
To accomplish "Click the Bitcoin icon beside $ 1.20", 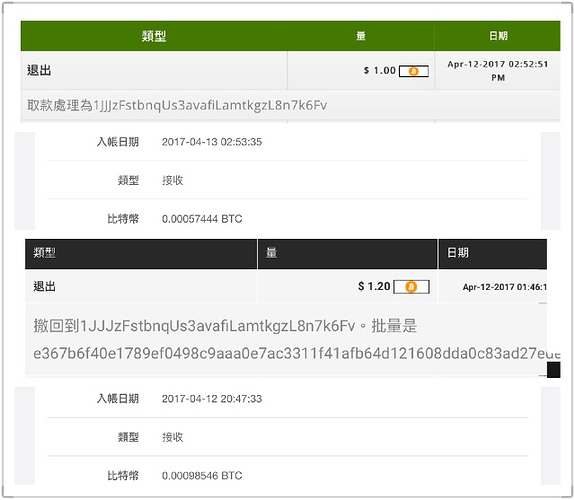I will [411, 287].
